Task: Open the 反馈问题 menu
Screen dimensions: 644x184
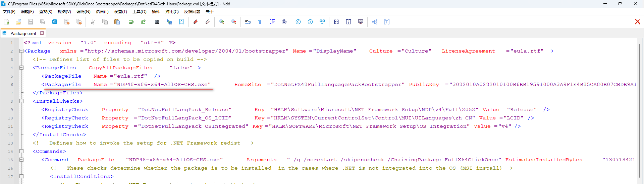Action: click(192, 12)
